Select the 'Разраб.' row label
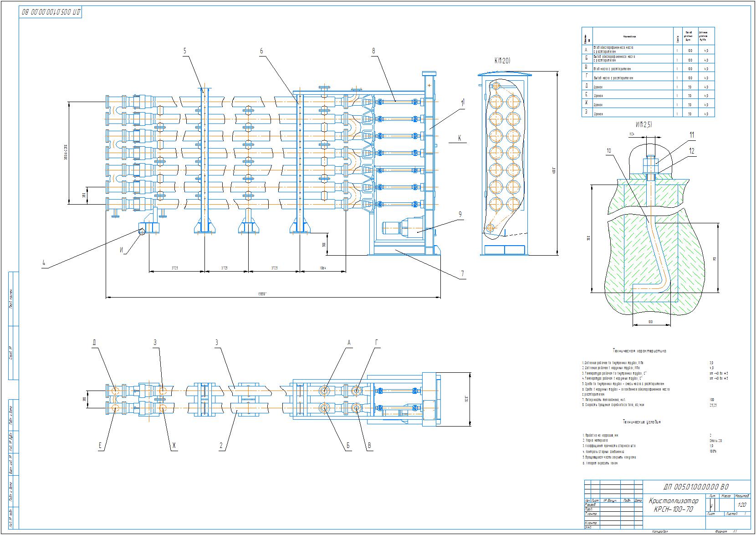Image resolution: width=756 pixels, height=535 pixels. tap(590, 505)
